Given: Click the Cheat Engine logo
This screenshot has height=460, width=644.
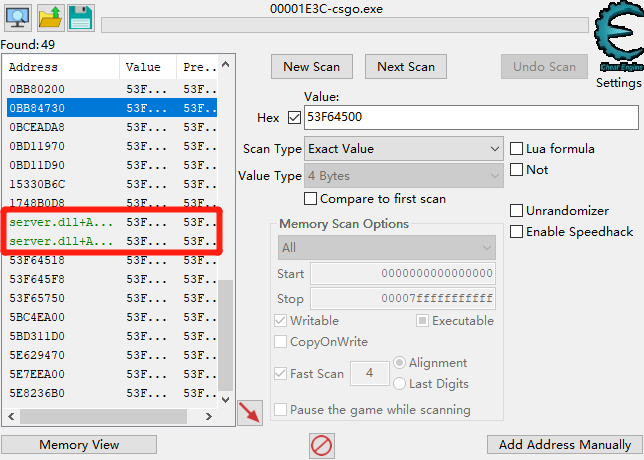Looking at the screenshot, I should pos(617,36).
